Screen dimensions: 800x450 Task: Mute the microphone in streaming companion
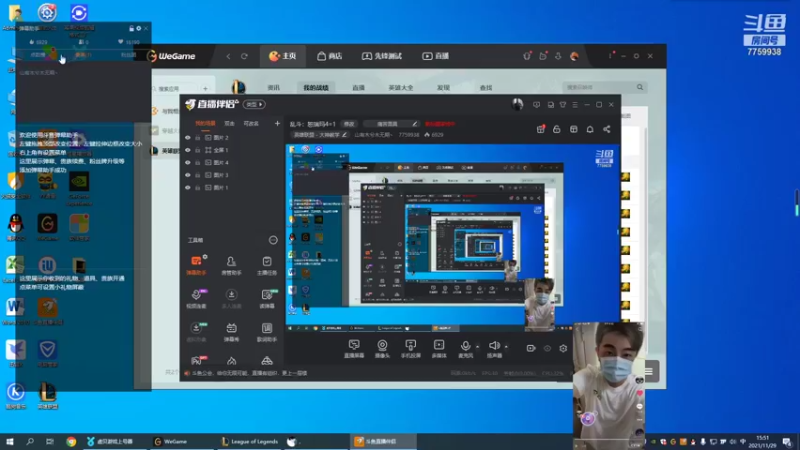[465, 346]
